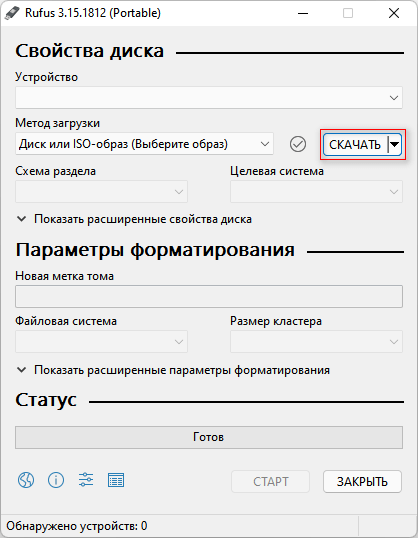Minimize the Rufus window
The height and width of the screenshot is (538, 418).
[x=303, y=13]
